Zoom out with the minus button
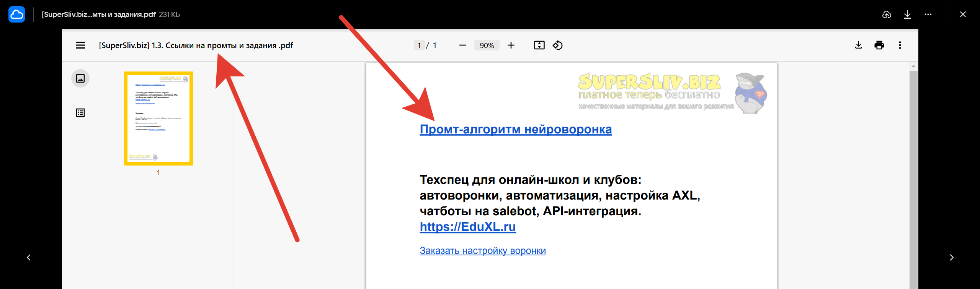This screenshot has width=980, height=289. pyautogui.click(x=462, y=45)
